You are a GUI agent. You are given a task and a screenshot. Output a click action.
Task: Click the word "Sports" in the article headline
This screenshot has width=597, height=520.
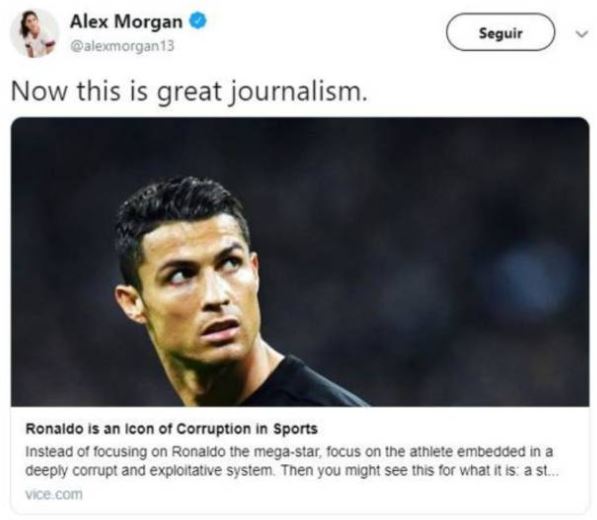click(x=295, y=429)
